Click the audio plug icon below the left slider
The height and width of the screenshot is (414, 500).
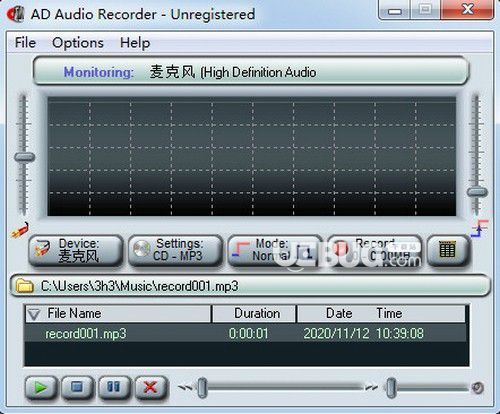pos(21,230)
